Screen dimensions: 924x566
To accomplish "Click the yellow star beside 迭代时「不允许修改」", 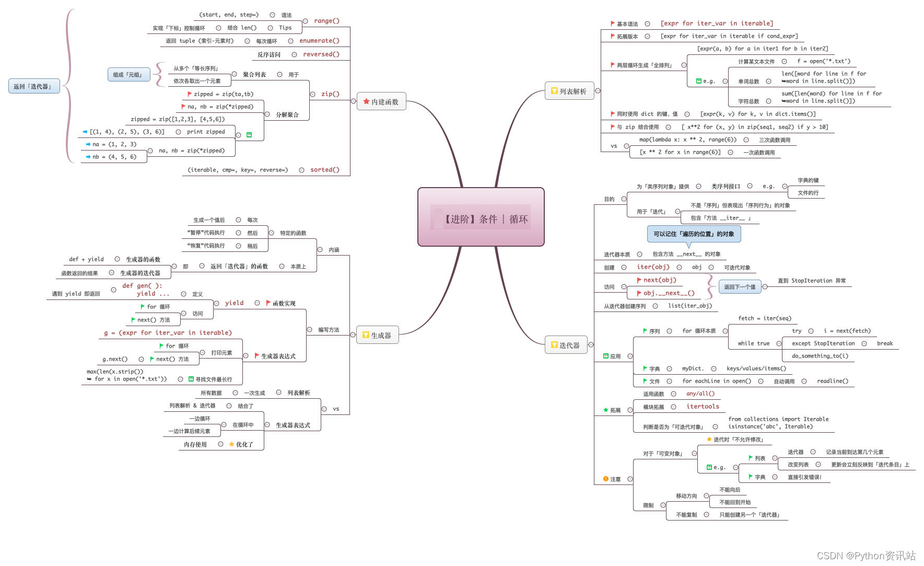I will pyautogui.click(x=709, y=440).
